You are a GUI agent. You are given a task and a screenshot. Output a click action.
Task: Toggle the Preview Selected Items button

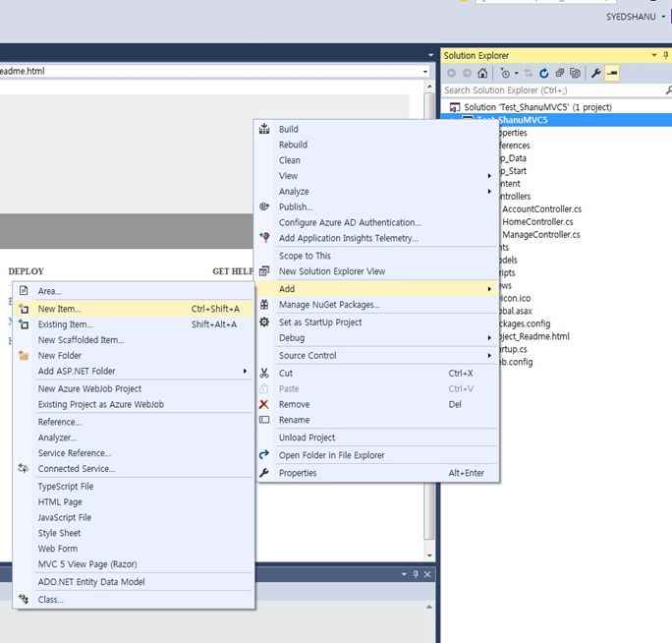pos(612,74)
